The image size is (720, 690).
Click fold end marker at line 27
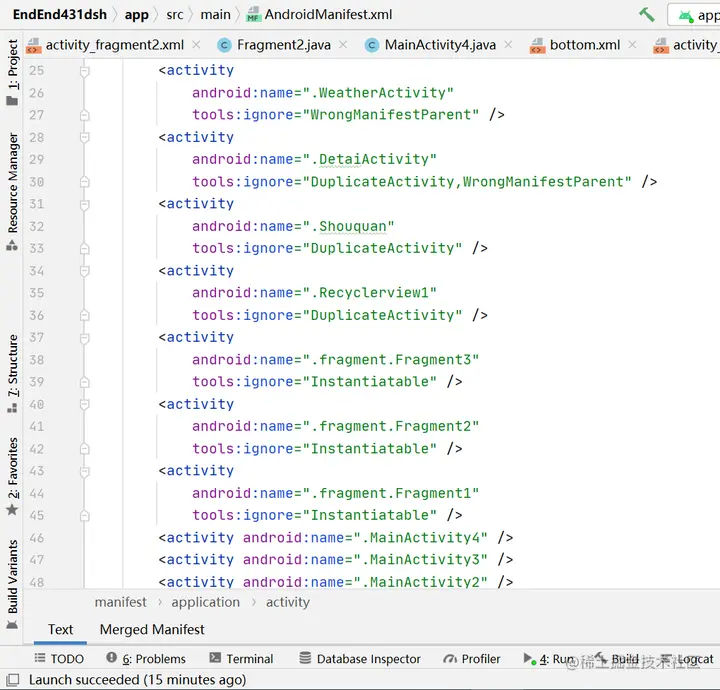tap(84, 115)
